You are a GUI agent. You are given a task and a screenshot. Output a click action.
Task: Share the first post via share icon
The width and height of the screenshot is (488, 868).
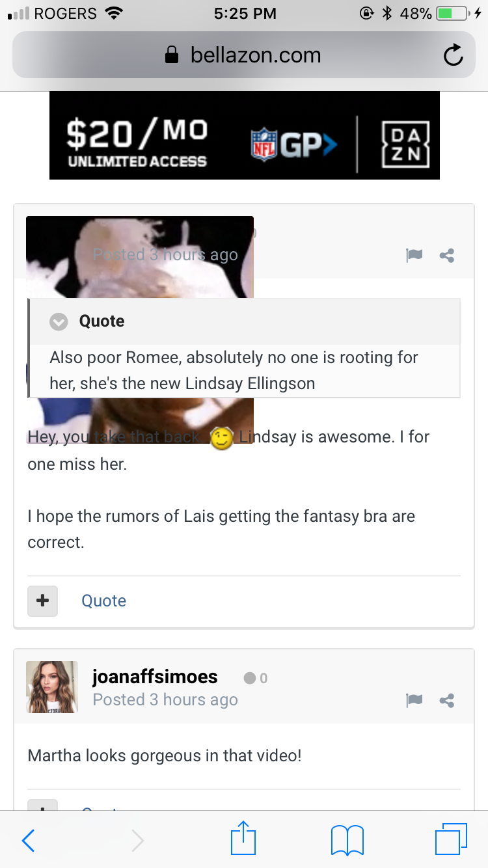coord(447,256)
